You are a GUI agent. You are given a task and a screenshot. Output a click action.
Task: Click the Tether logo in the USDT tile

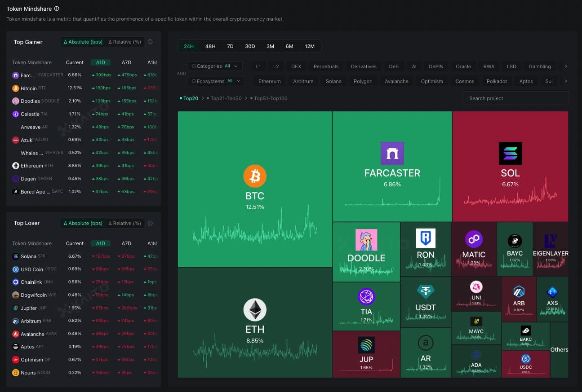(x=425, y=292)
